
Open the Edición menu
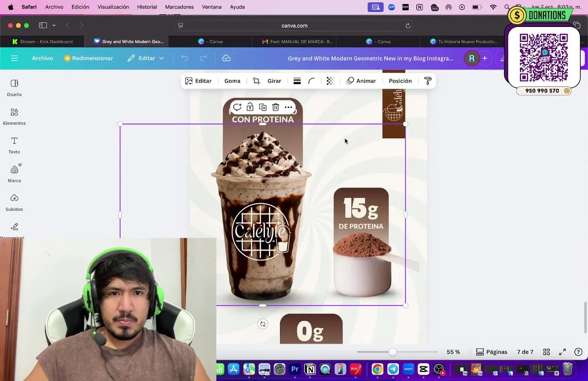click(80, 7)
